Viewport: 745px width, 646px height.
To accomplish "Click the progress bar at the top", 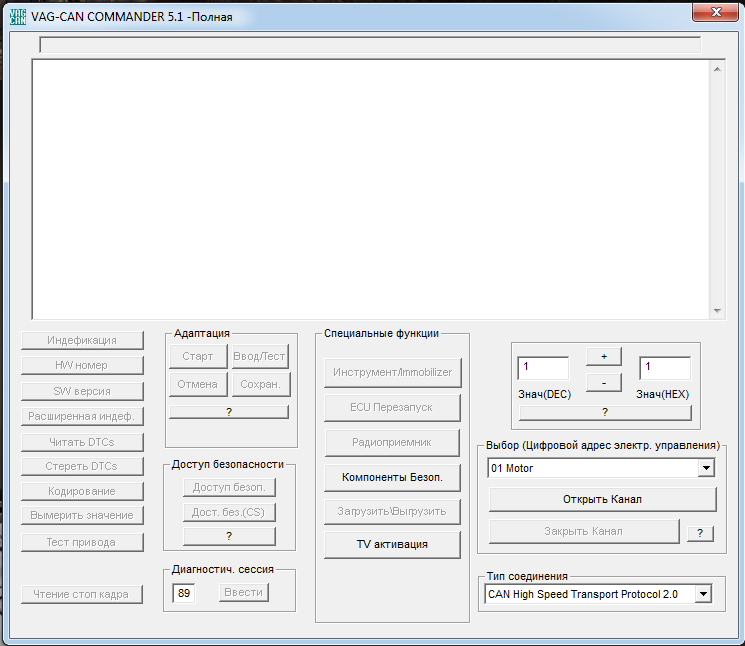I will pyautogui.click(x=370, y=45).
